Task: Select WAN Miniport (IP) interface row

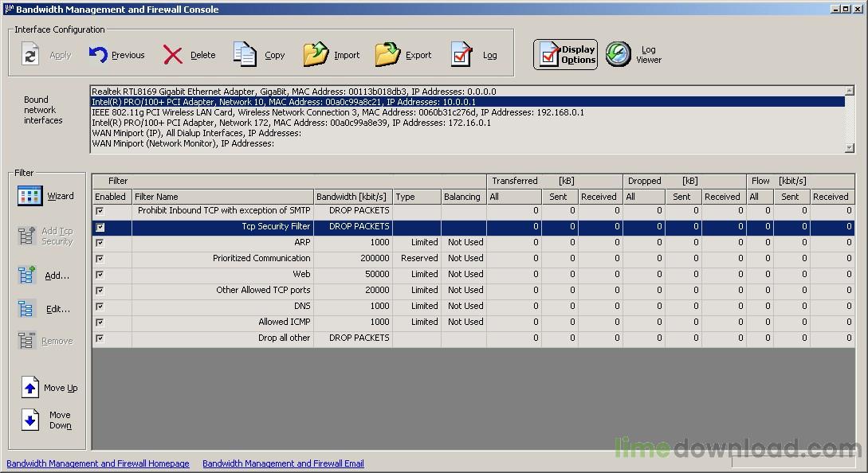Action: pos(468,133)
